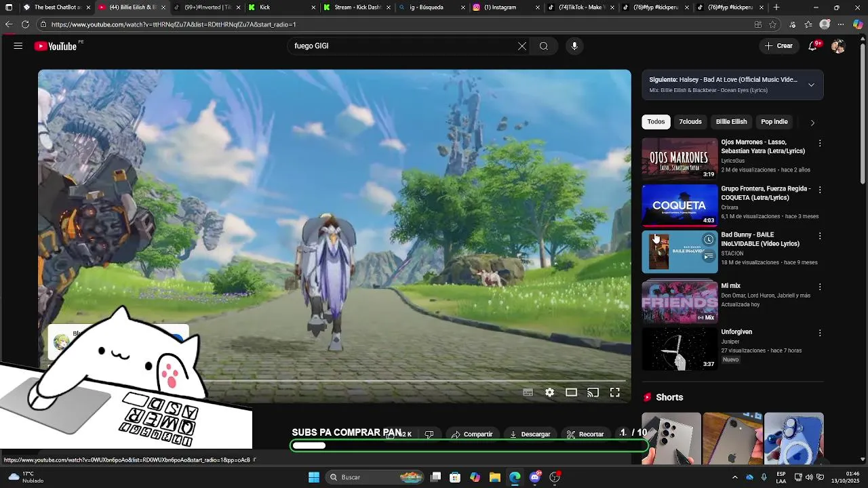The height and width of the screenshot is (488, 868).
Task: Toggle theater mode in the player
Action: [572, 392]
